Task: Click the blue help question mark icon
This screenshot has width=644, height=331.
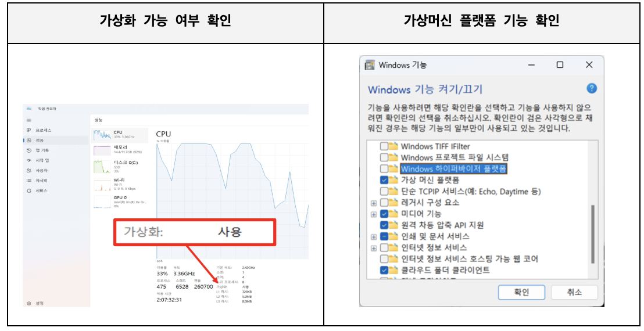Action: (x=592, y=89)
